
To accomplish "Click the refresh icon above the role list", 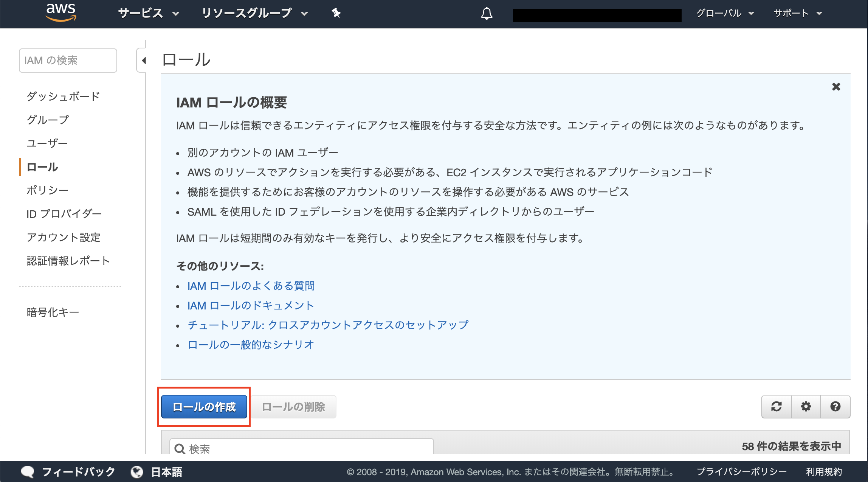I will pyautogui.click(x=776, y=407).
